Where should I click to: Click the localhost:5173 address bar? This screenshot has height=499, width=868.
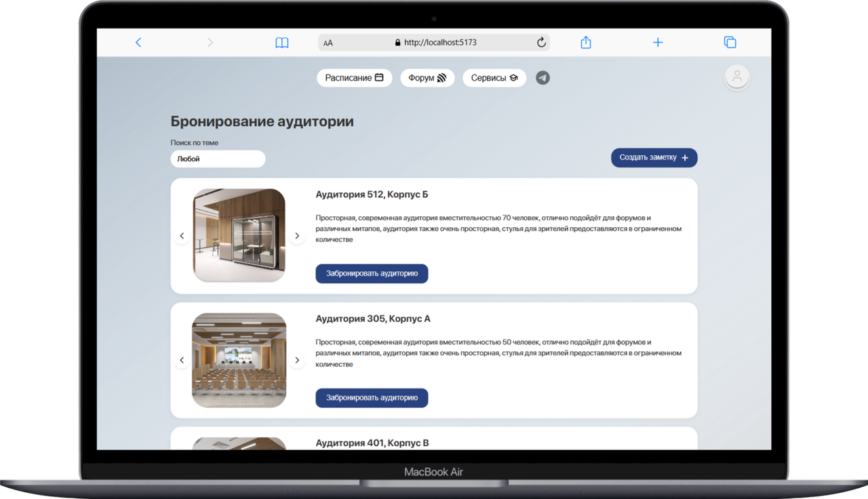pyautogui.click(x=434, y=42)
